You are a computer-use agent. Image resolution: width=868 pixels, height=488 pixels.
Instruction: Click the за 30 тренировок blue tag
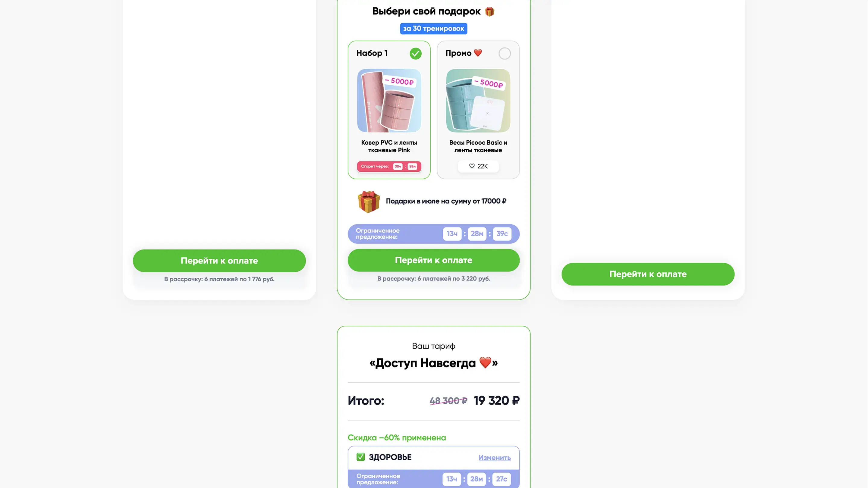433,28
